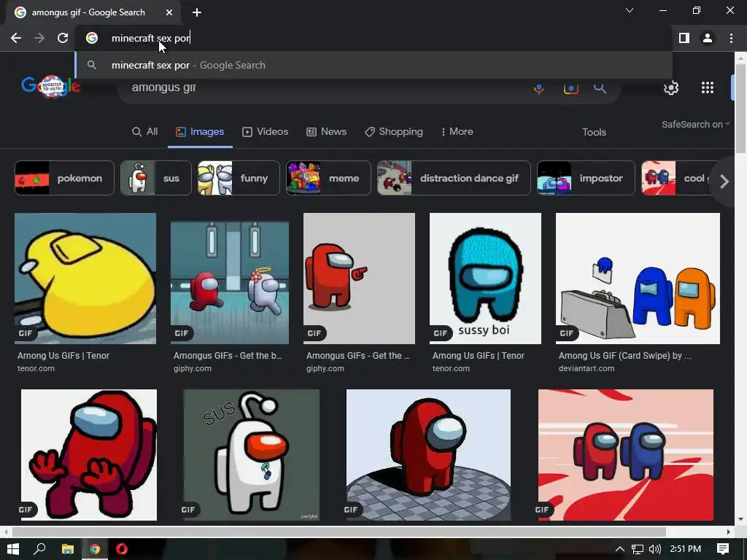Open the SafeSearch on dropdown
747x560 pixels.
pos(695,124)
